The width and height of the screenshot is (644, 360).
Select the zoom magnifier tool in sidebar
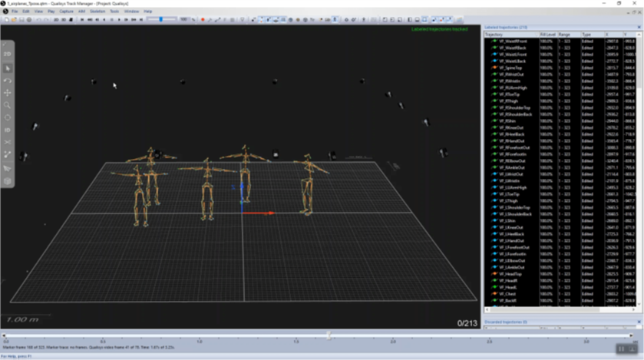click(8, 105)
